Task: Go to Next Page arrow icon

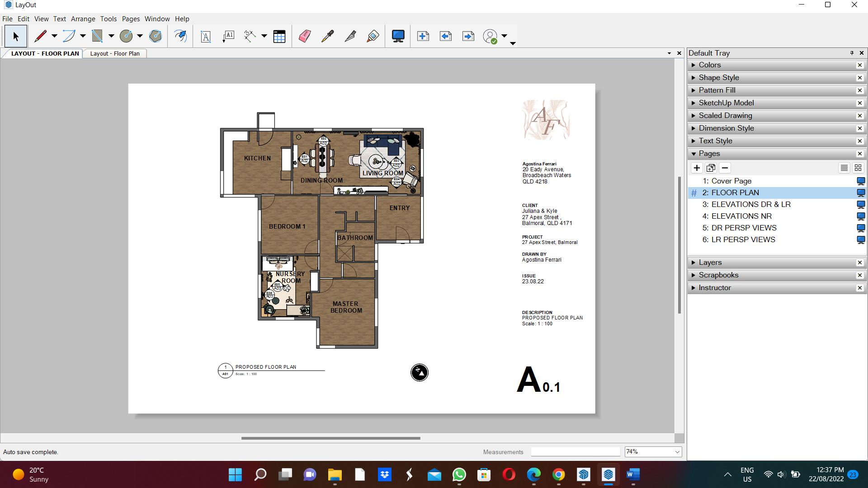Action: pos(468,36)
